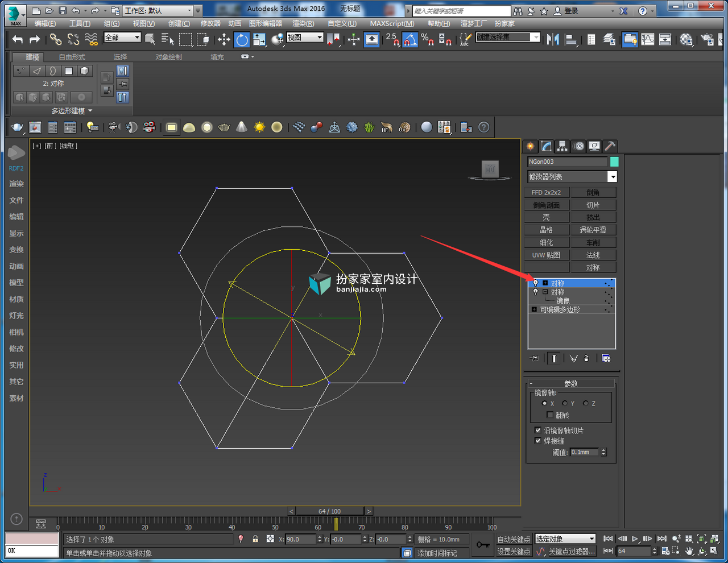Collapse the second 对称 modifier minus sign
Screen dimensions: 728x563
coord(545,292)
